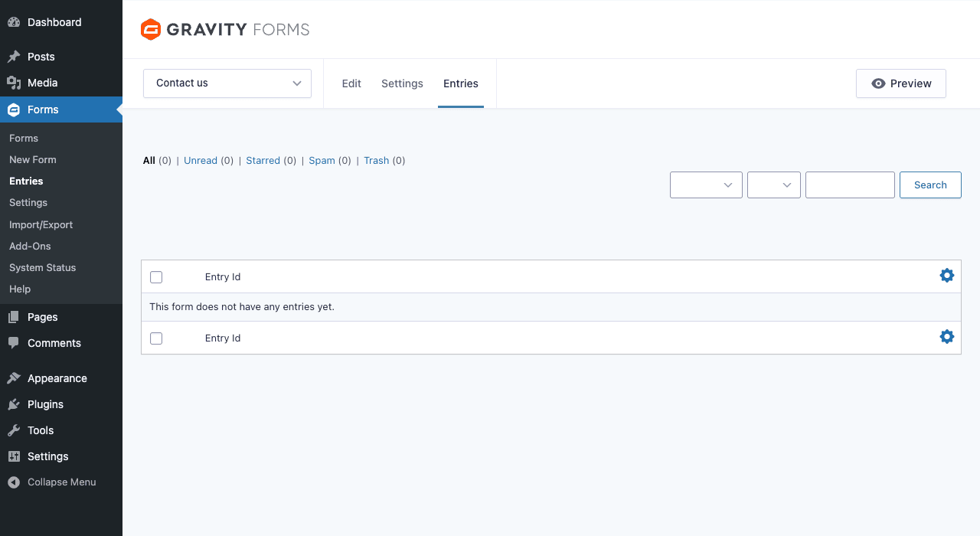Open Add-Ons submenu item
This screenshot has height=536, width=980.
click(30, 247)
